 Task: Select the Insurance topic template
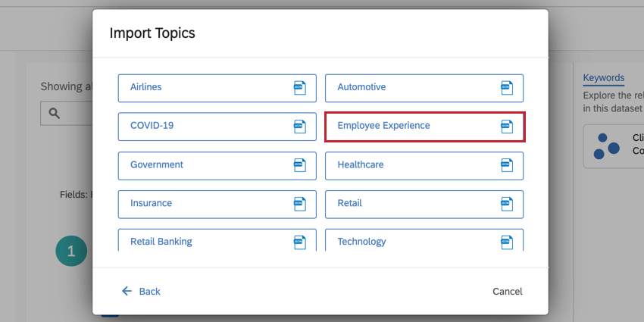click(x=205, y=204)
